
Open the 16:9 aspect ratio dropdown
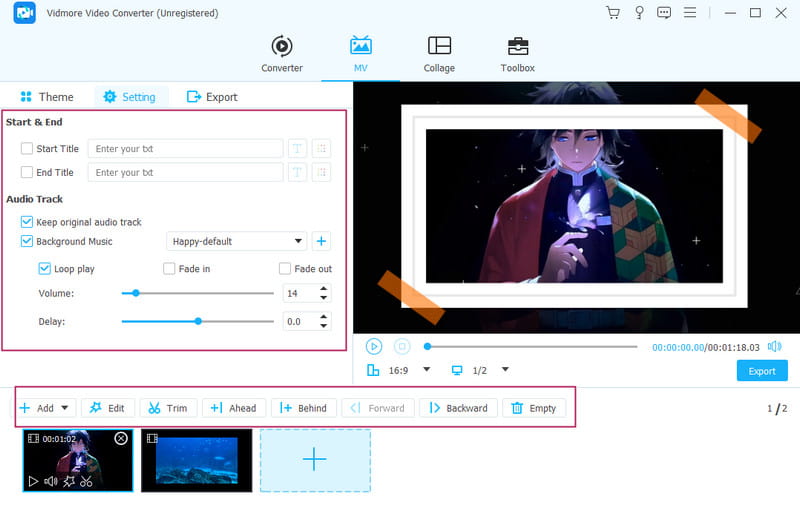click(427, 370)
